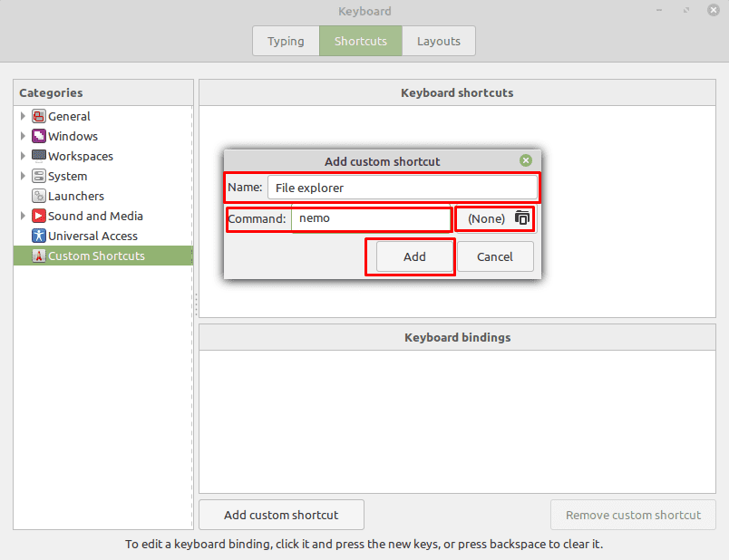The width and height of the screenshot is (729, 560).
Task: Select Custom Shortcuts category
Action: (x=102, y=256)
